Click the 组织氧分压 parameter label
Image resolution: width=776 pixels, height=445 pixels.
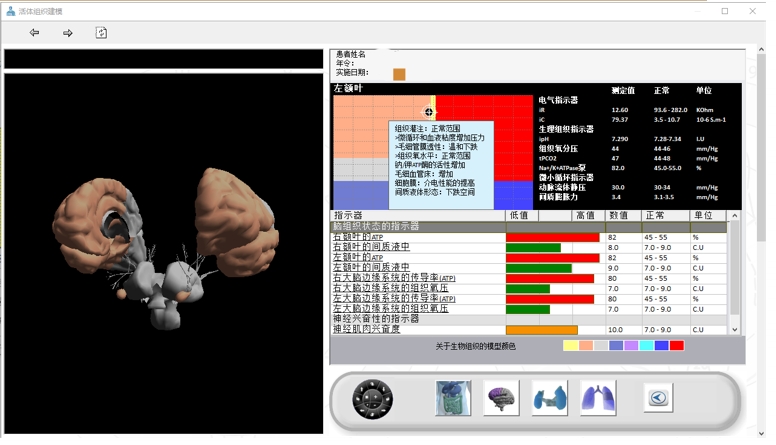tap(558, 148)
